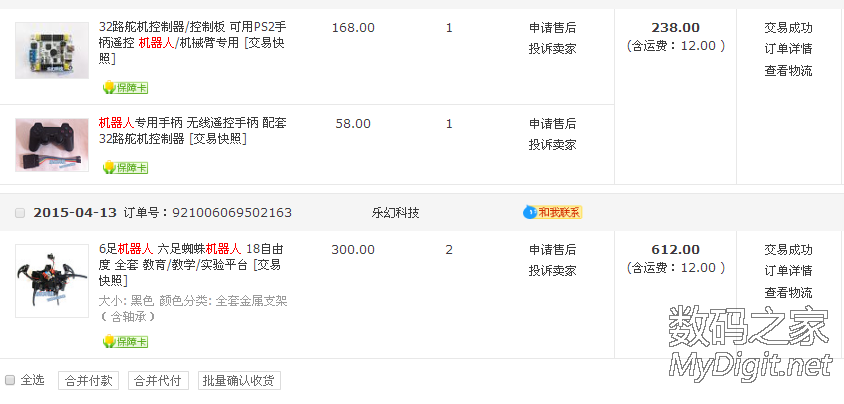This screenshot has height=404, width=844.
Task: View 订单详情 for the 238.00 order
Action: click(x=788, y=49)
